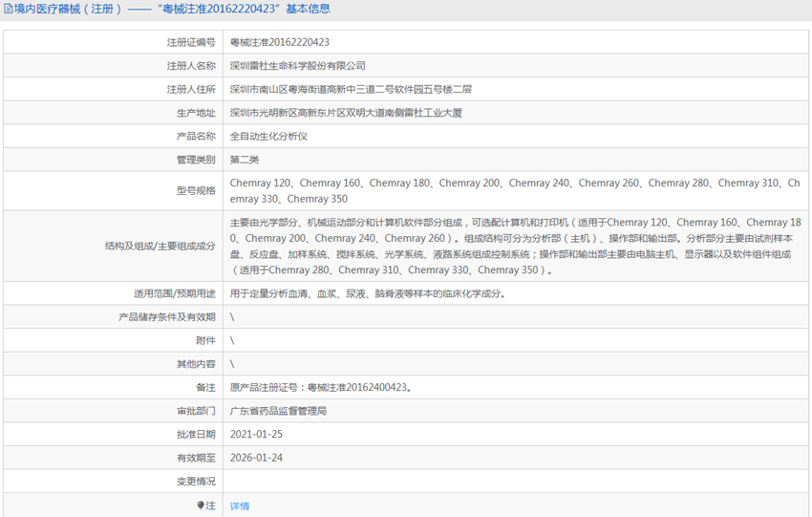This screenshot has height=517, width=812.
Task: Click approval date 2021-01-25
Action: tap(256, 434)
